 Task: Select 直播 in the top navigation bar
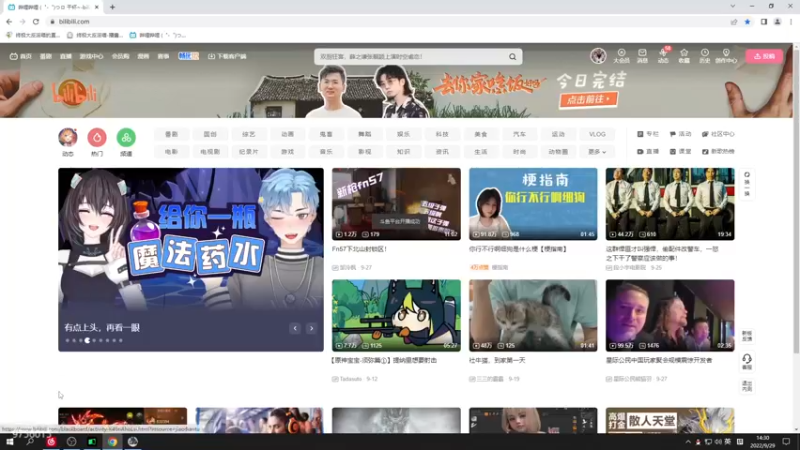pyautogui.click(x=66, y=56)
